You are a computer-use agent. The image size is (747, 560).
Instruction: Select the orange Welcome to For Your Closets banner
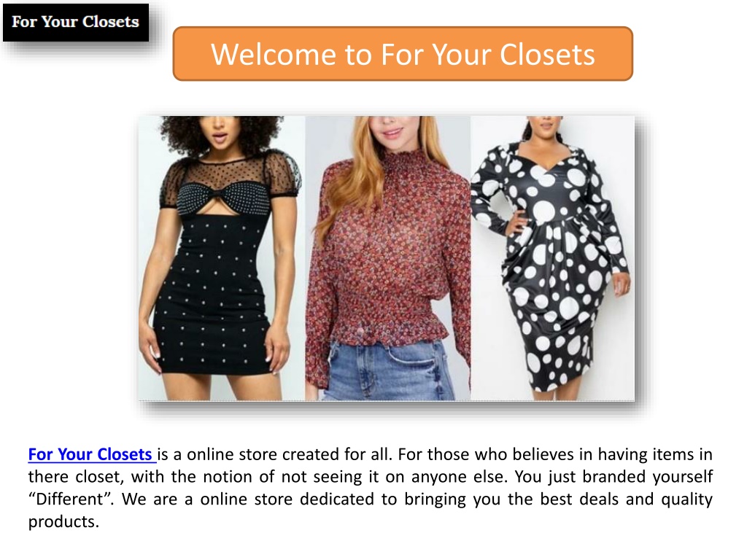[403, 54]
